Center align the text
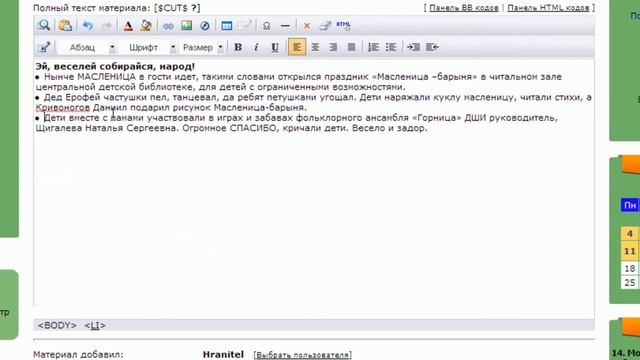The width and height of the screenshot is (640, 360). pos(315,47)
